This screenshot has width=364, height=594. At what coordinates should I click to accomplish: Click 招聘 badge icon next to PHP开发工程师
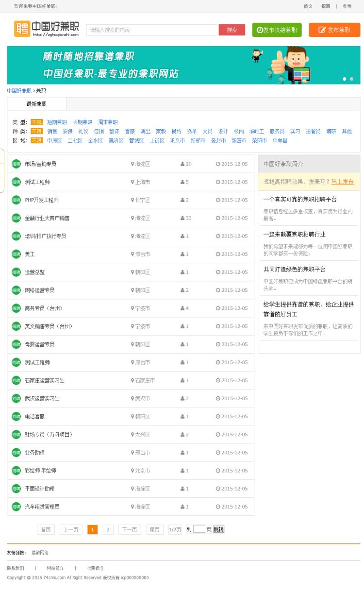(17, 200)
